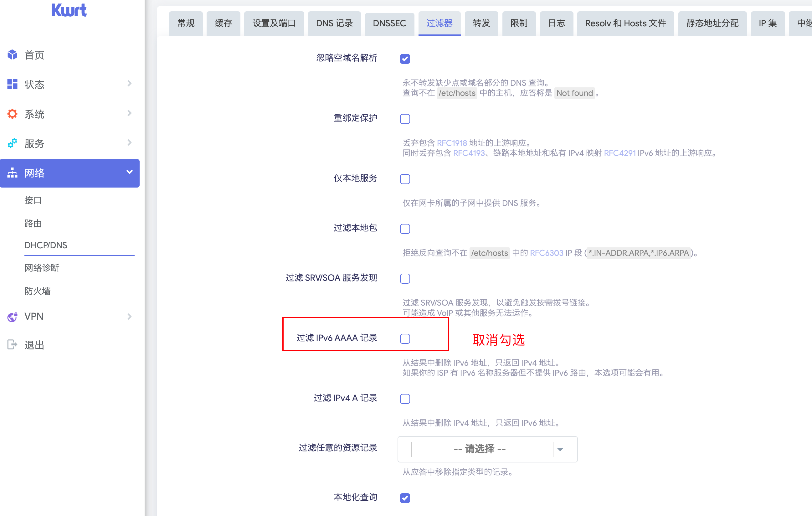Viewport: 812px width, 516px height.
Task: Click the 网络 network tree icon
Action: tap(13, 173)
